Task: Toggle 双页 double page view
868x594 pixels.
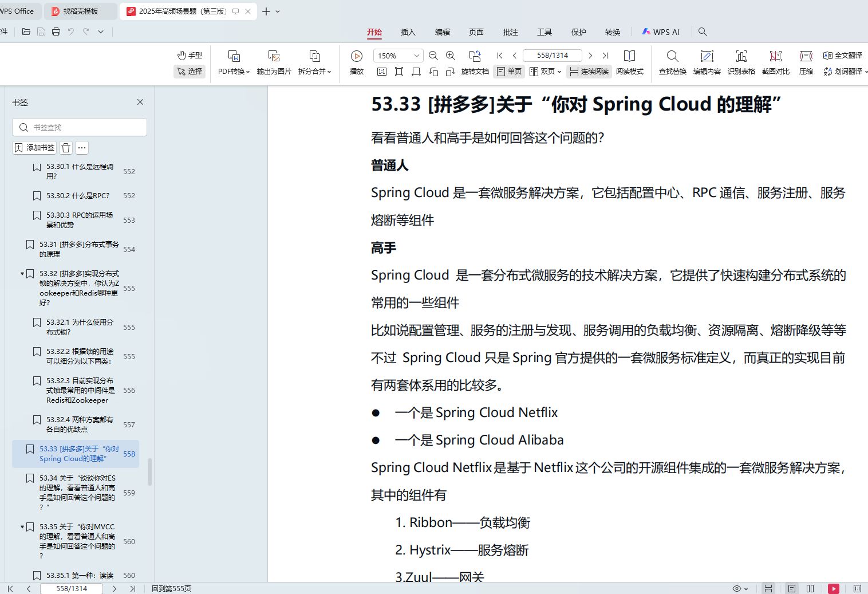Action: click(545, 72)
